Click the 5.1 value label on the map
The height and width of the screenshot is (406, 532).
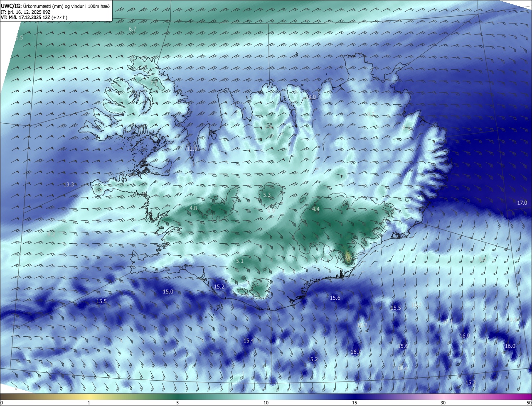coord(240,261)
